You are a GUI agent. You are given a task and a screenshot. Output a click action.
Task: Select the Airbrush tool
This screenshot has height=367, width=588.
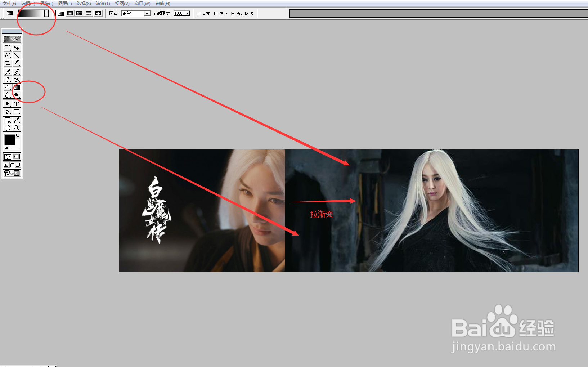point(8,72)
